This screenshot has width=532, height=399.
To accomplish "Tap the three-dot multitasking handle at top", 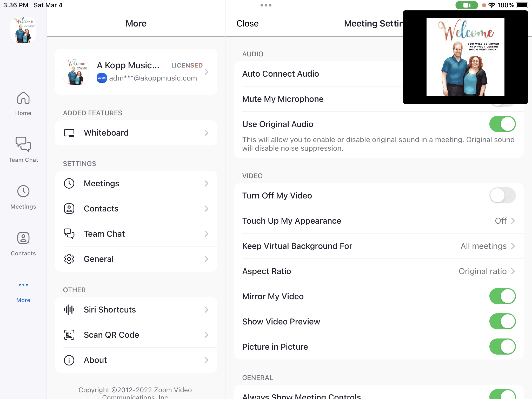I will (x=266, y=5).
